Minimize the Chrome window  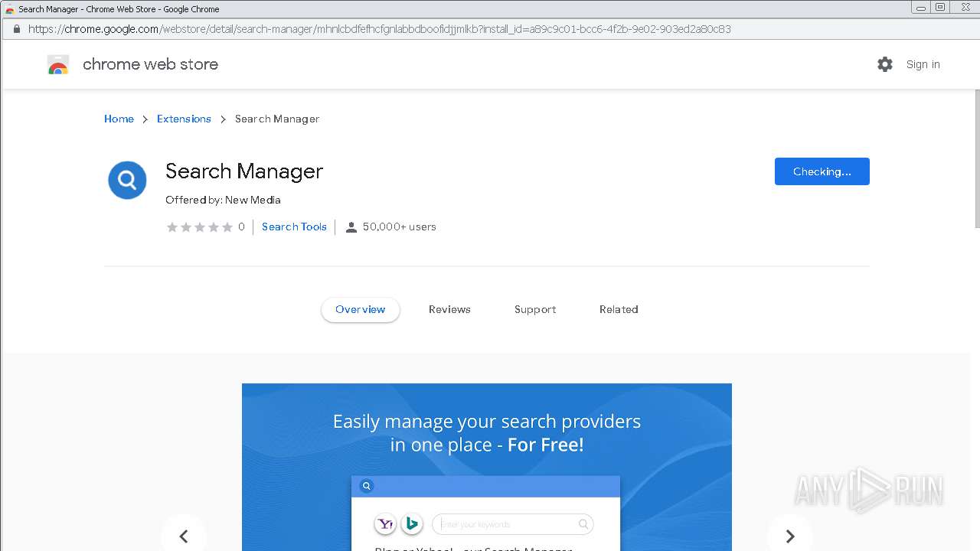click(x=920, y=8)
